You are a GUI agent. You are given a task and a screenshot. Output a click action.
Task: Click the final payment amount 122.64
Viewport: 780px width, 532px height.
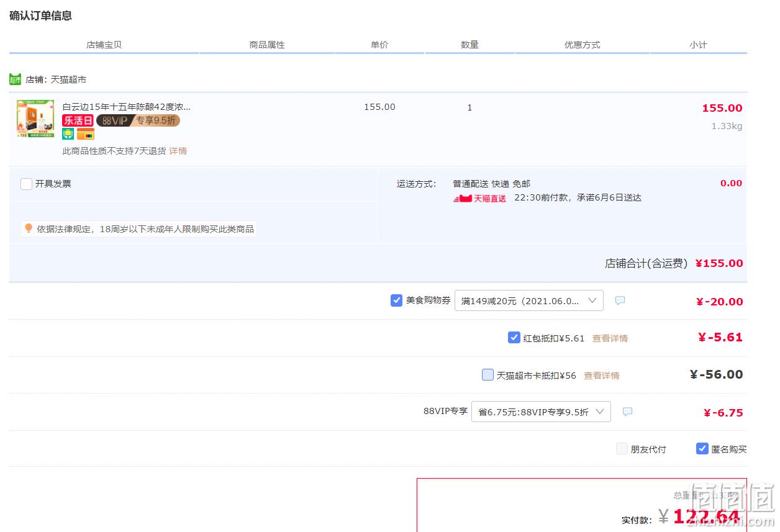(706, 516)
